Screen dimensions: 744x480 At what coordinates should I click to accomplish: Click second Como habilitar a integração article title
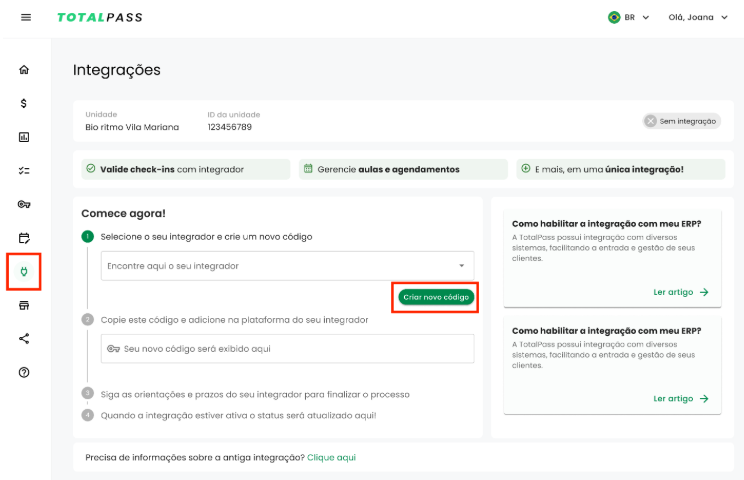tap(606, 331)
